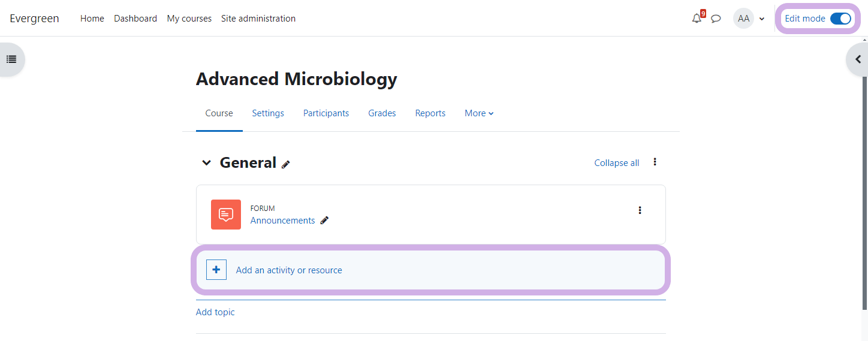Click the Add topic link
868x341 pixels.
215,312
